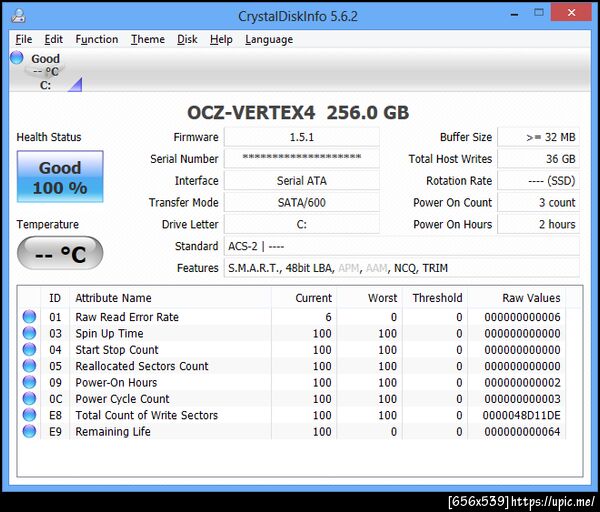Click the status orb for Spin Up Time

[29, 333]
